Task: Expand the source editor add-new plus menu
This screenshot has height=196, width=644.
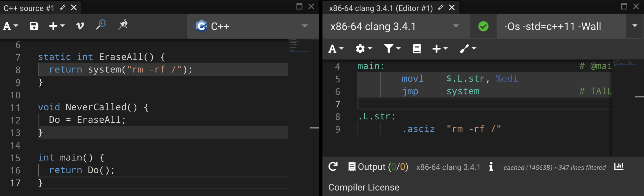Action: (57, 26)
